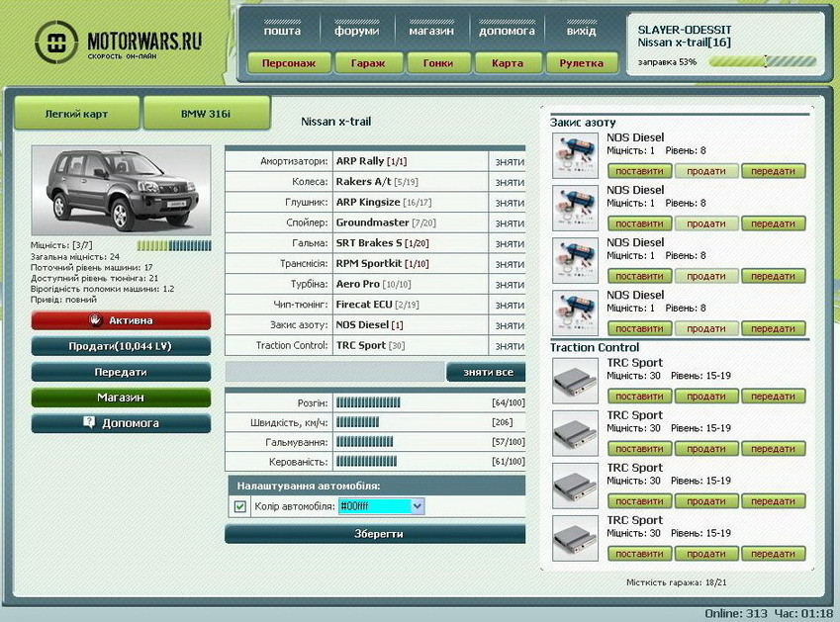Select the BMW 316i car tab
The height and width of the screenshot is (622, 840).
[206, 114]
